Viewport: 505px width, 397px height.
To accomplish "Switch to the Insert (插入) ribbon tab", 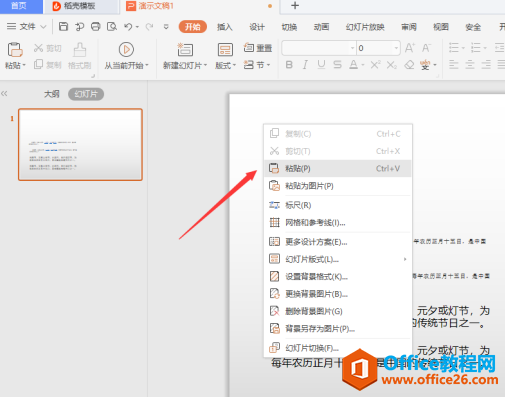I will (x=225, y=27).
